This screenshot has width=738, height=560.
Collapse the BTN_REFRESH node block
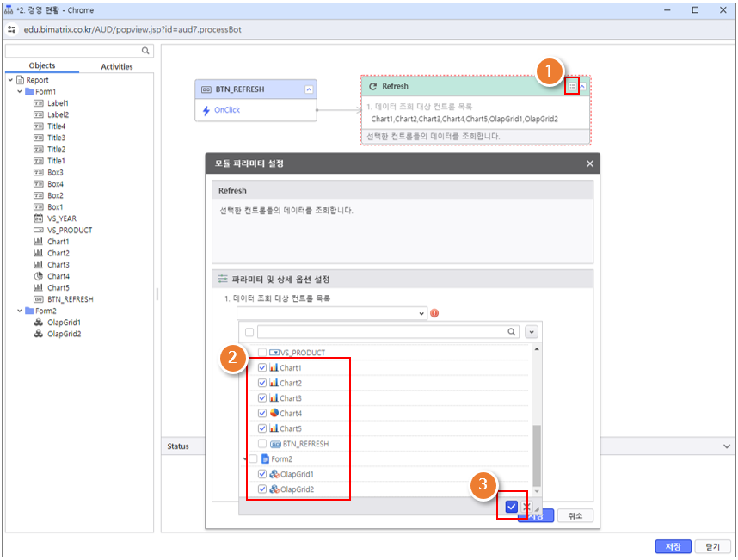309,89
